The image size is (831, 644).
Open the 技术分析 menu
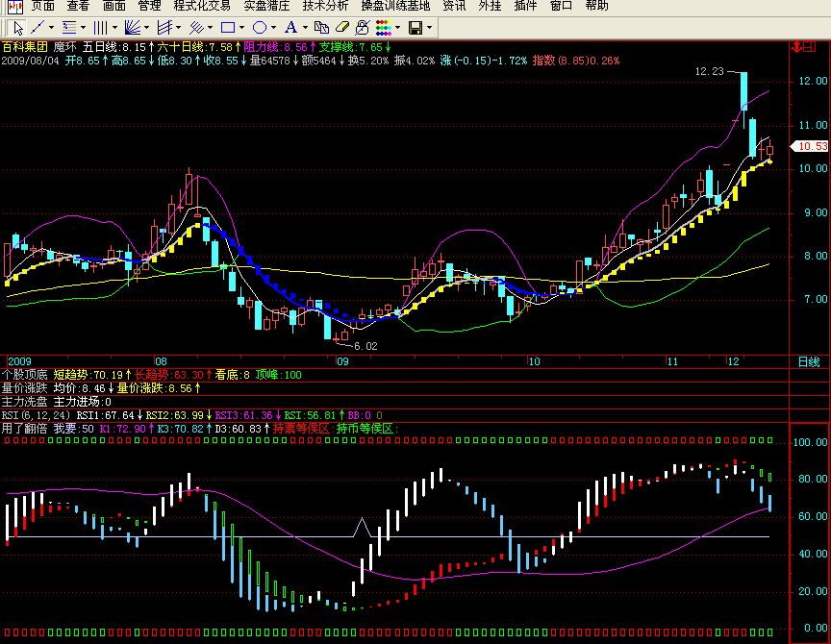coord(325,6)
